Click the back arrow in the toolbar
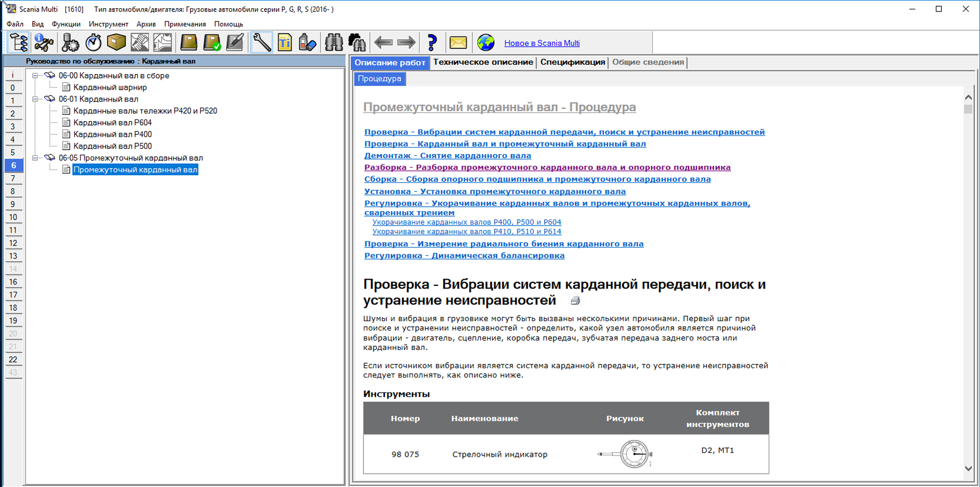Screen dimensions: 980x487 [383, 43]
